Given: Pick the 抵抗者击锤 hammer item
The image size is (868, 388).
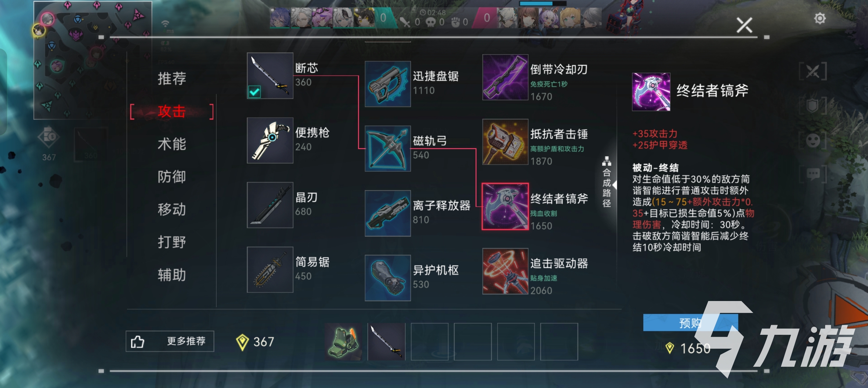Looking at the screenshot, I should click(505, 142).
